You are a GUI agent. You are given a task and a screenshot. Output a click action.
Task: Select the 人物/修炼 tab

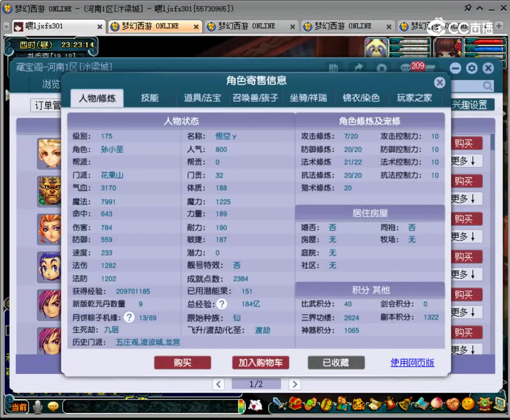click(97, 98)
